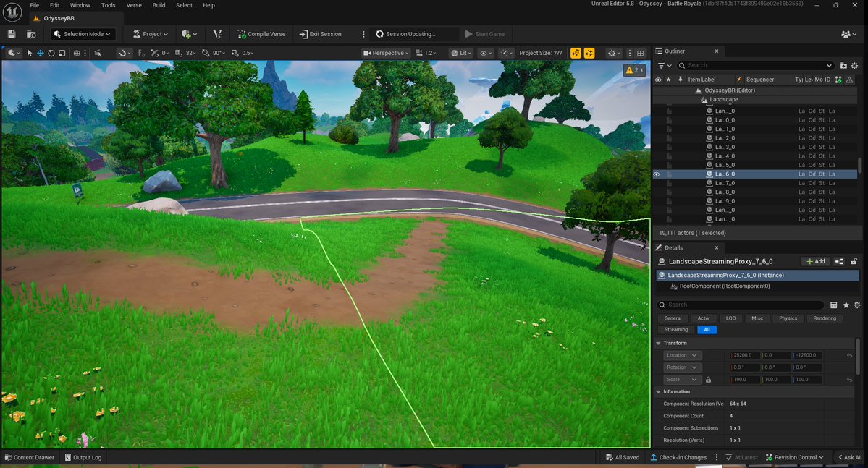Activate the translate move gizmo tool
Screen dimensions: 868x468
pyautogui.click(x=41, y=53)
